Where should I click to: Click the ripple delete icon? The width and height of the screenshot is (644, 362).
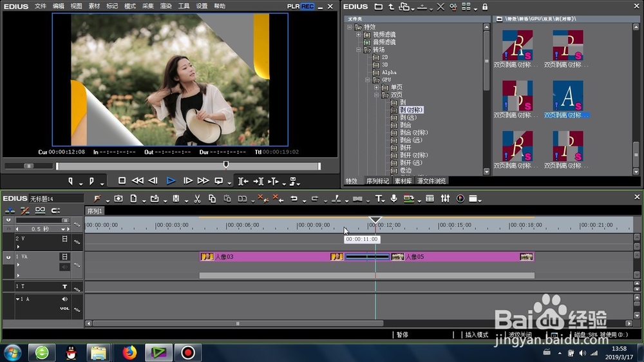point(278,199)
